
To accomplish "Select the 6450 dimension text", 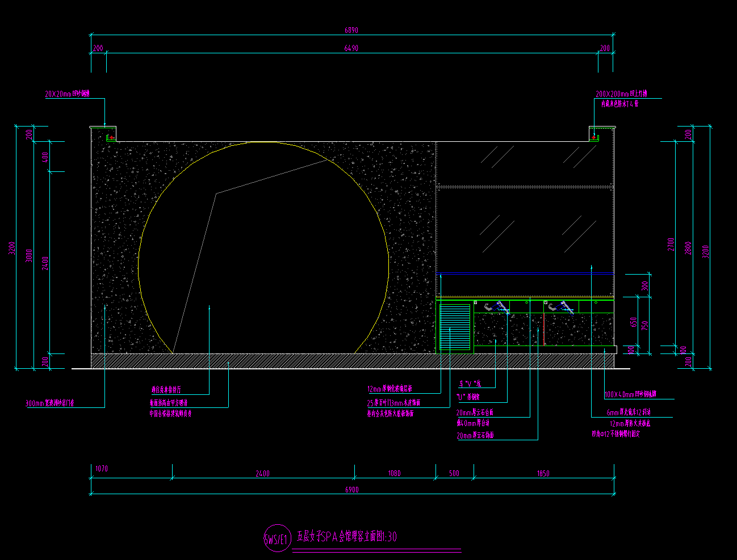I will click(x=351, y=48).
